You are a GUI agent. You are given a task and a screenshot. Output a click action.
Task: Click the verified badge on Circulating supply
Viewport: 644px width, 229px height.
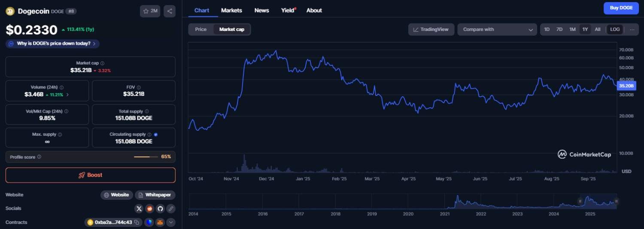click(x=155, y=134)
